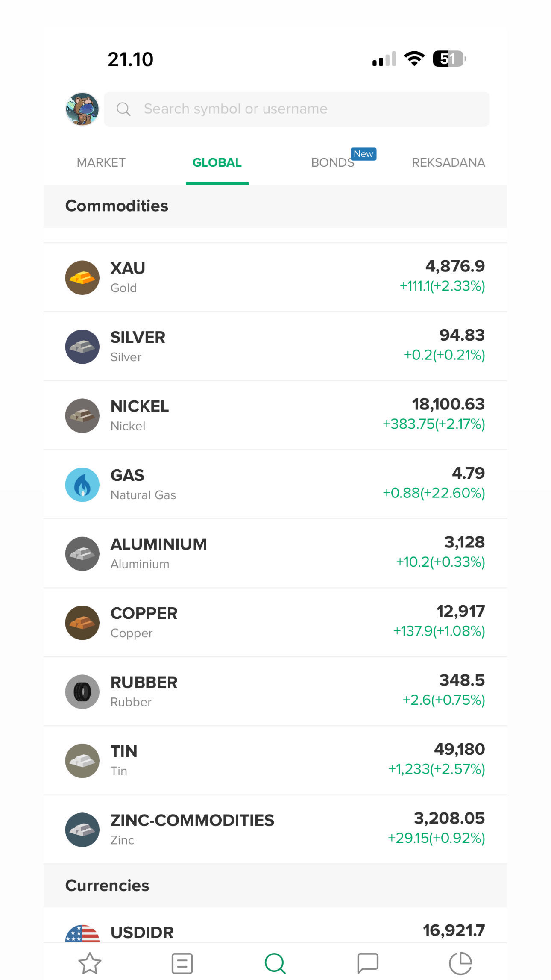Tap the Rubber tire icon

[x=82, y=692]
